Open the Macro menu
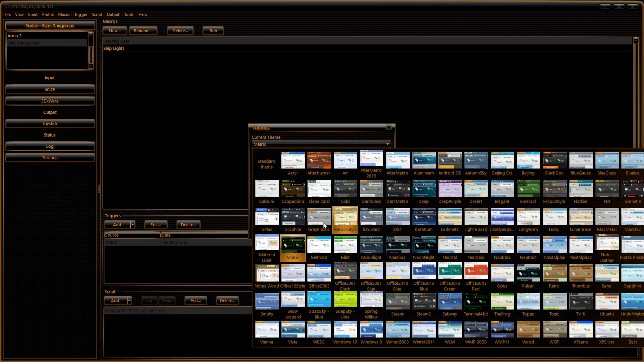Viewport: 644px width, 362px height. [64, 15]
